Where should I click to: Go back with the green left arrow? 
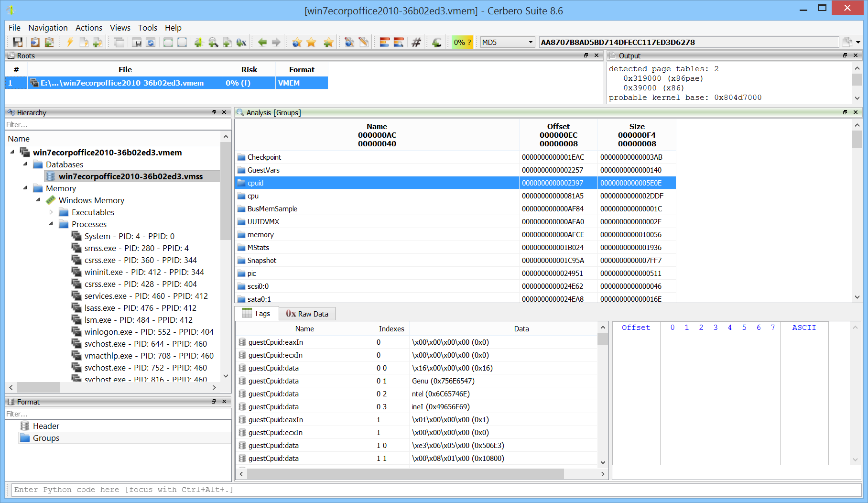tap(262, 43)
